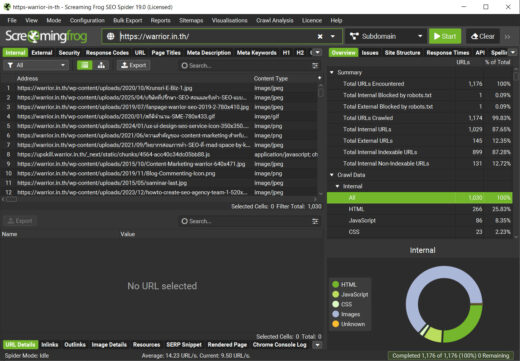This screenshot has height=361, width=520.
Task: Open the Configuration menu
Action: coord(87,20)
